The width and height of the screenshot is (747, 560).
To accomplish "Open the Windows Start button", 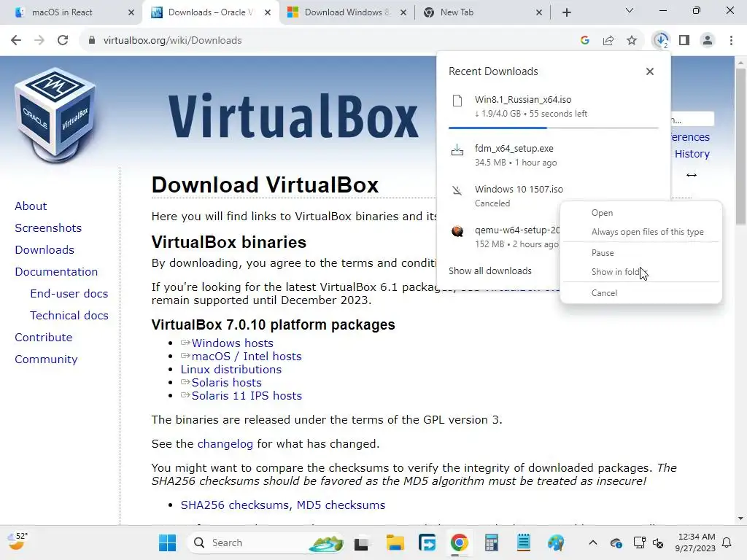I will (167, 542).
